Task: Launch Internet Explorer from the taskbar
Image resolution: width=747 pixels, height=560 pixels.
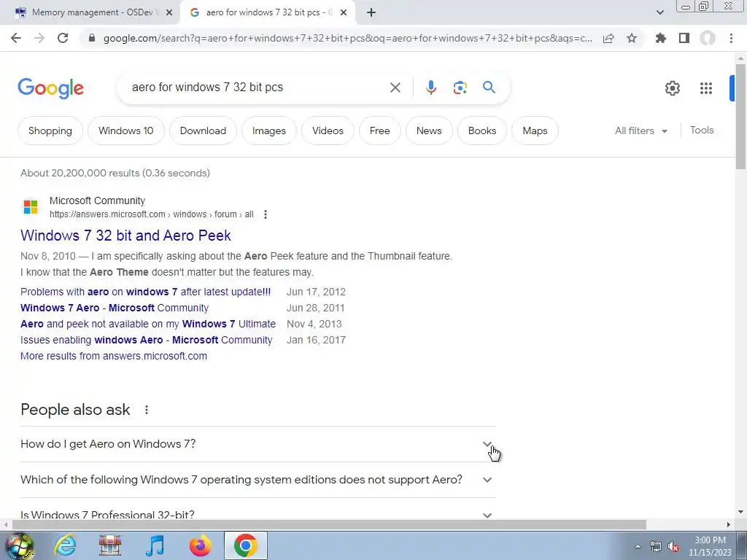Action: coord(65,545)
